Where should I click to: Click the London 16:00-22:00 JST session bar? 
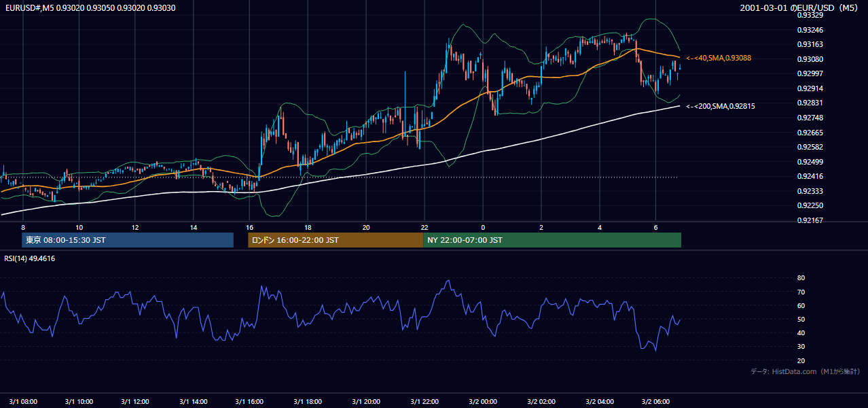click(x=336, y=240)
